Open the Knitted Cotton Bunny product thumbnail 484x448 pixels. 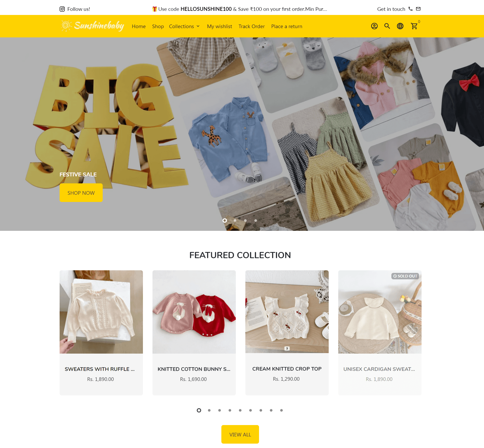coord(194,312)
